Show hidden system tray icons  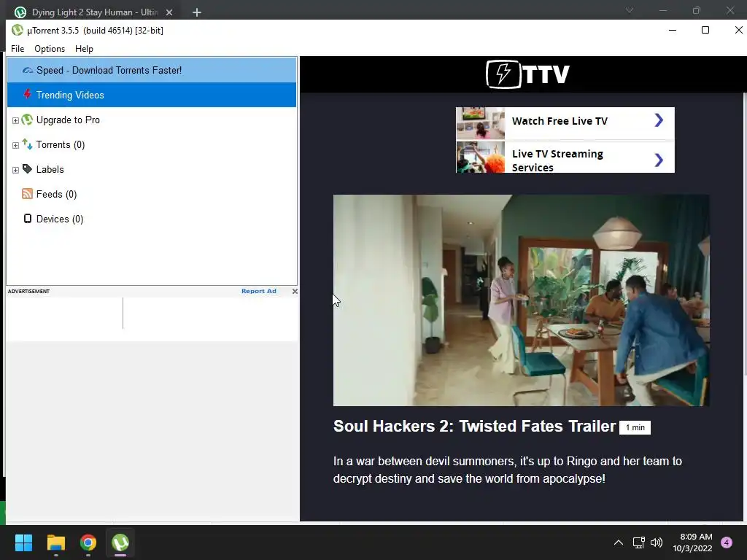(619, 542)
